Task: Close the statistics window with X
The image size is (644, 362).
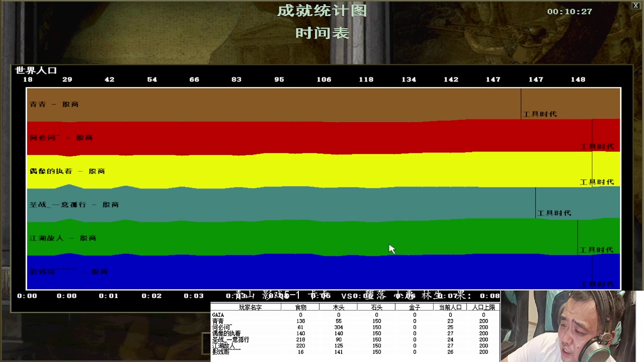Action: tap(635, 5)
